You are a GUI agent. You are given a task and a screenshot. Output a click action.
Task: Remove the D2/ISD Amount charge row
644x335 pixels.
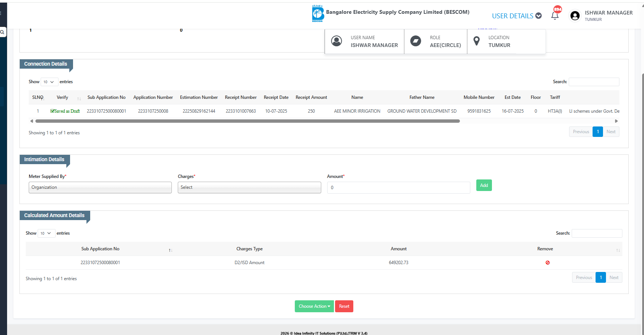[547, 263]
